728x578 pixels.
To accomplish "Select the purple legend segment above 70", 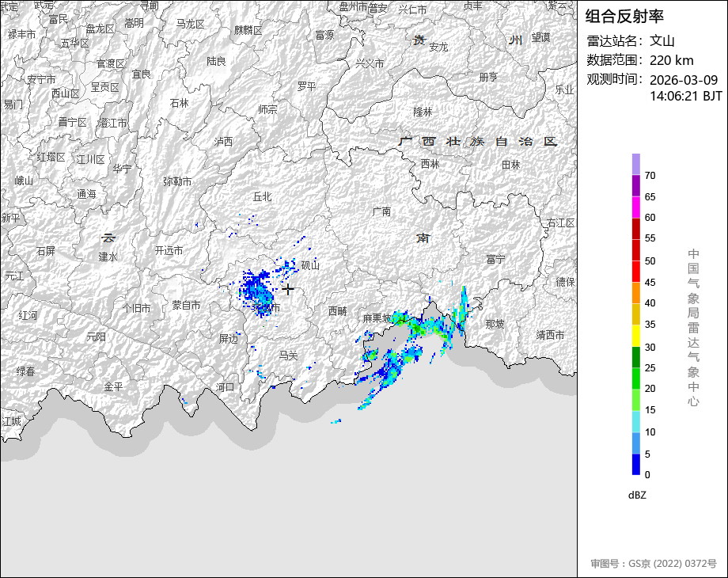I will tap(636, 164).
